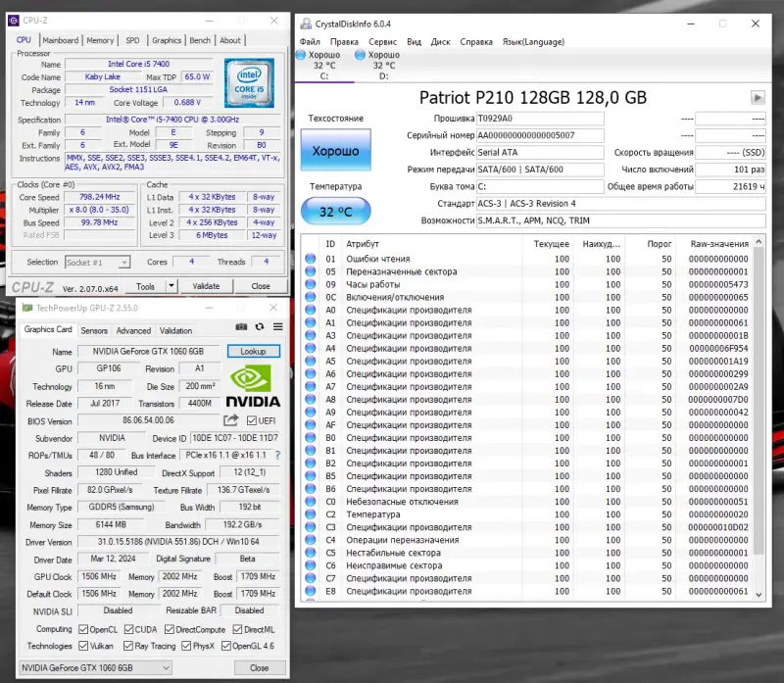
Task: Click the Lookup button in GPU-Z
Action: (x=254, y=351)
